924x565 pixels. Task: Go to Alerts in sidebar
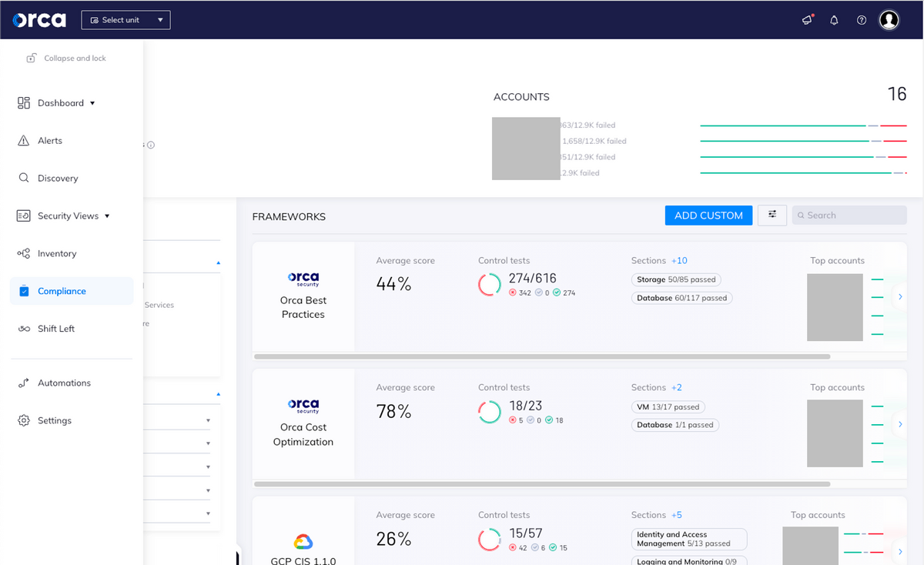[x=50, y=141]
